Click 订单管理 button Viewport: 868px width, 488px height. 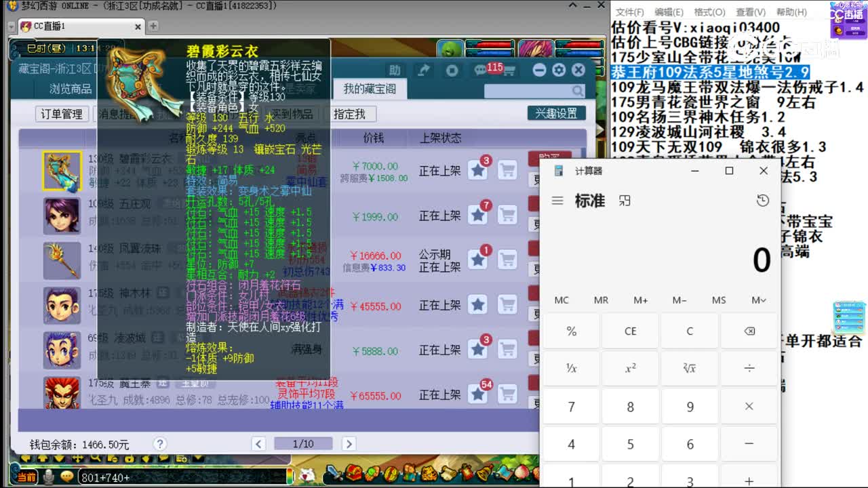click(62, 114)
